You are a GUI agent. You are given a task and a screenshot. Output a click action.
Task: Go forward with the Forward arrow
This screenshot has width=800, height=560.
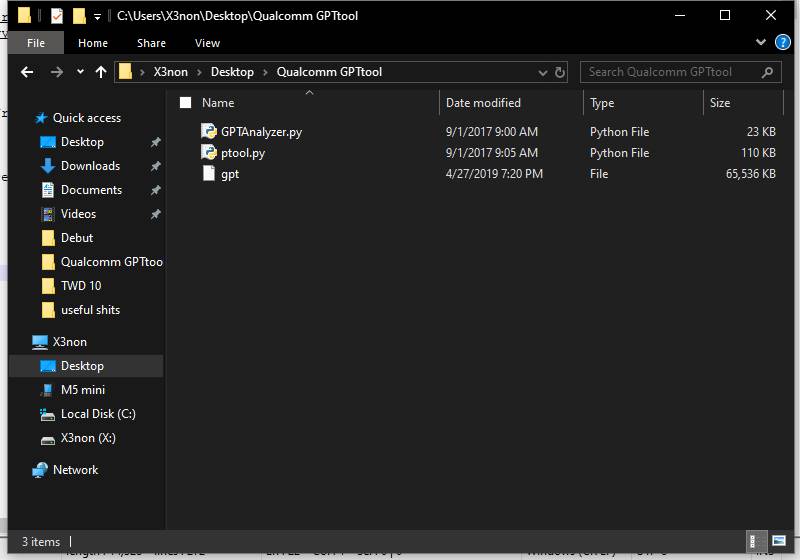point(57,72)
